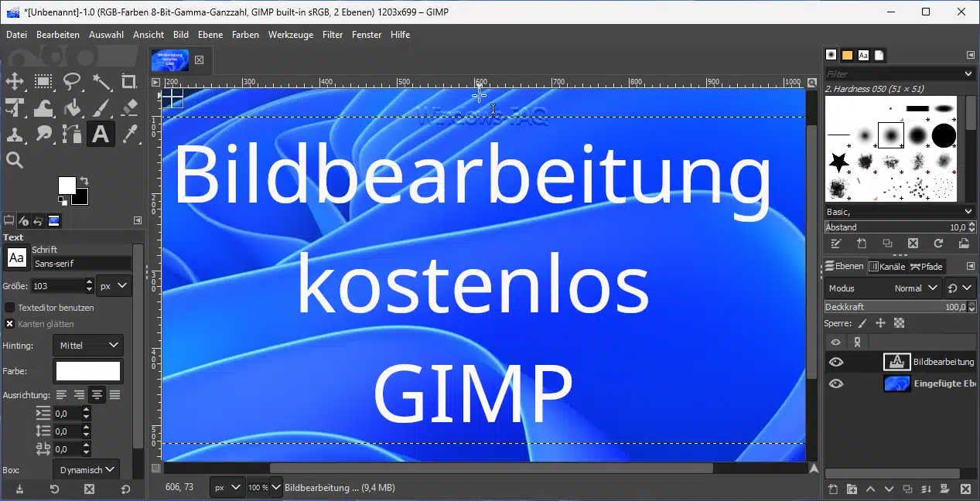This screenshot has height=501, width=980.
Task: Enable the Texteditor benutzen checkbox
Action: (10, 307)
